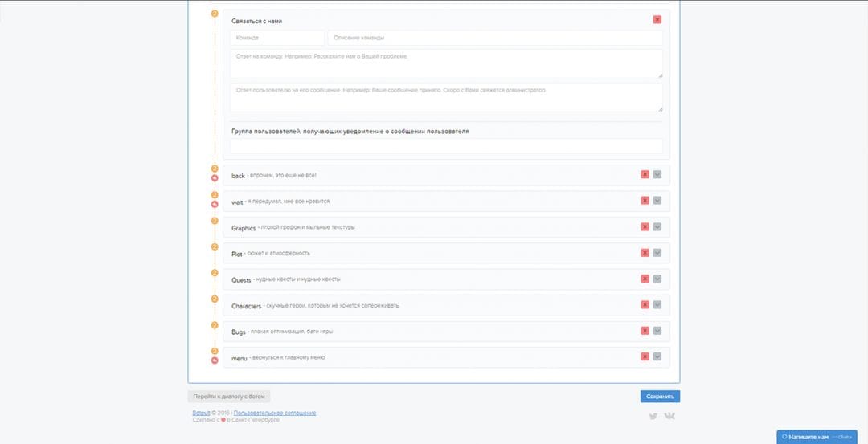The height and width of the screenshot is (444, 868).
Task: Open the Botpult footer link
Action: click(201, 413)
